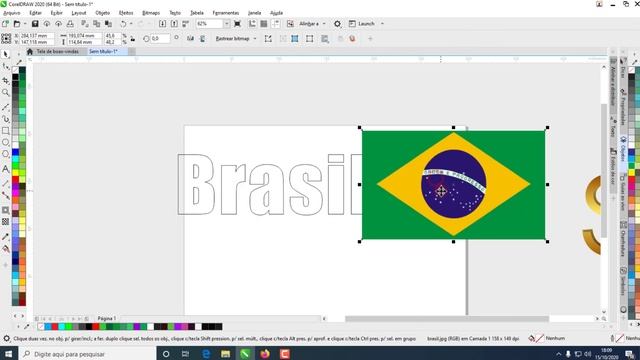Image resolution: width=640 pixels, height=360 pixels.
Task: Expand the Open file arrow
Action: click(x=25, y=24)
